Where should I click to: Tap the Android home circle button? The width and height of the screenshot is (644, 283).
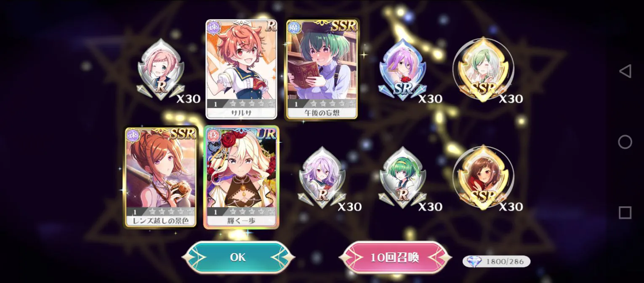click(625, 142)
